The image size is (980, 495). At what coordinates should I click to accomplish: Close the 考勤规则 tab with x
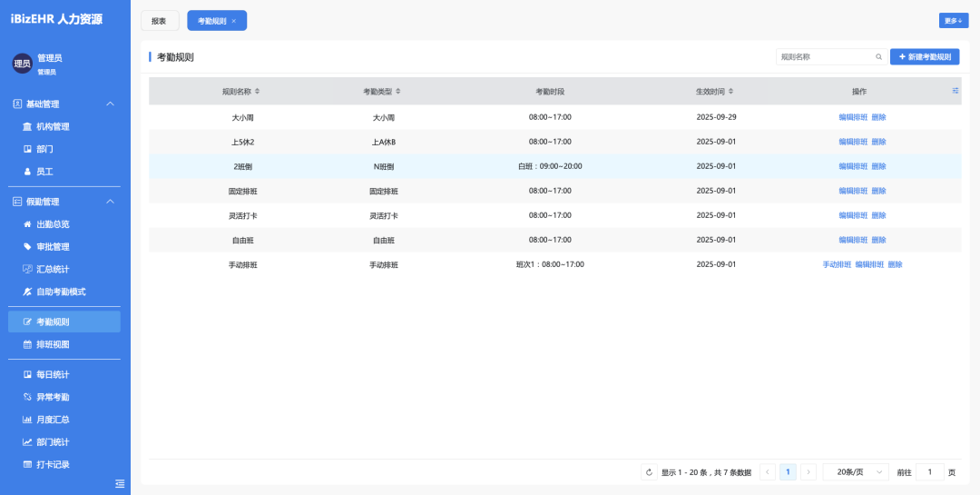click(234, 21)
